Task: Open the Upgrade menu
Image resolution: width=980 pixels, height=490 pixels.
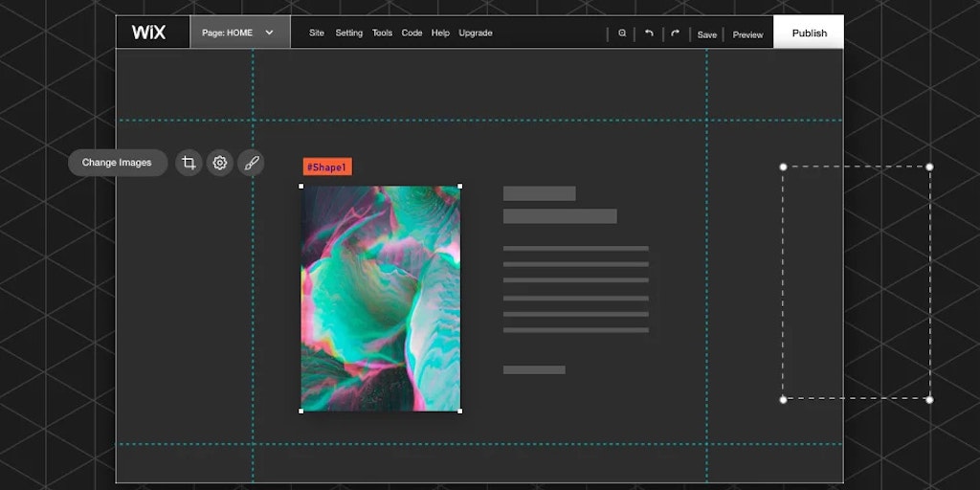Action: 476,33
